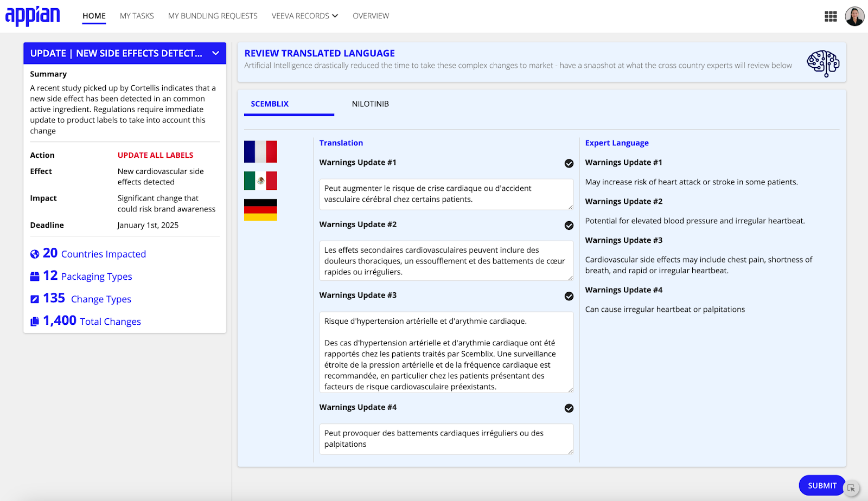Open My Bundling Requests page
Viewport: 868px width, 501px height.
click(x=213, y=16)
